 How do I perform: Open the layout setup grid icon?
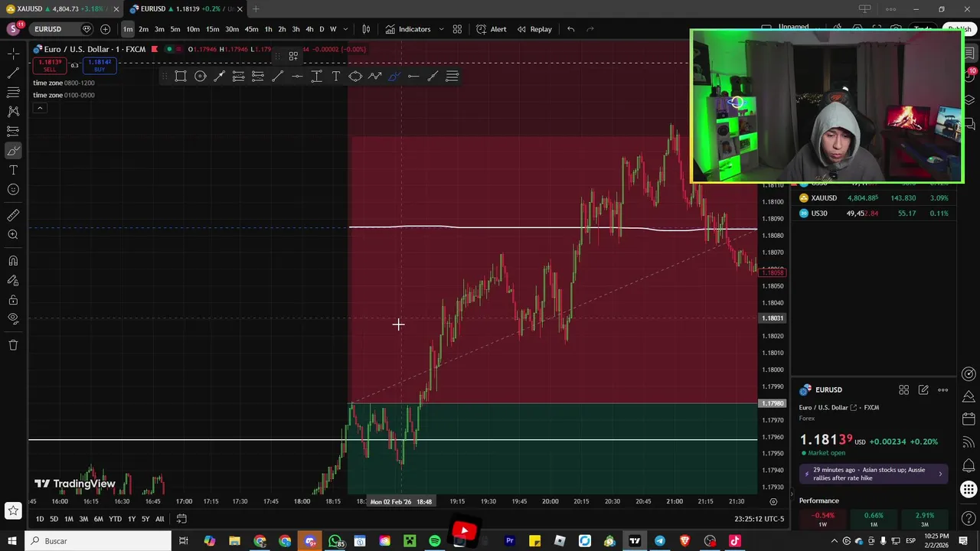pyautogui.click(x=457, y=29)
